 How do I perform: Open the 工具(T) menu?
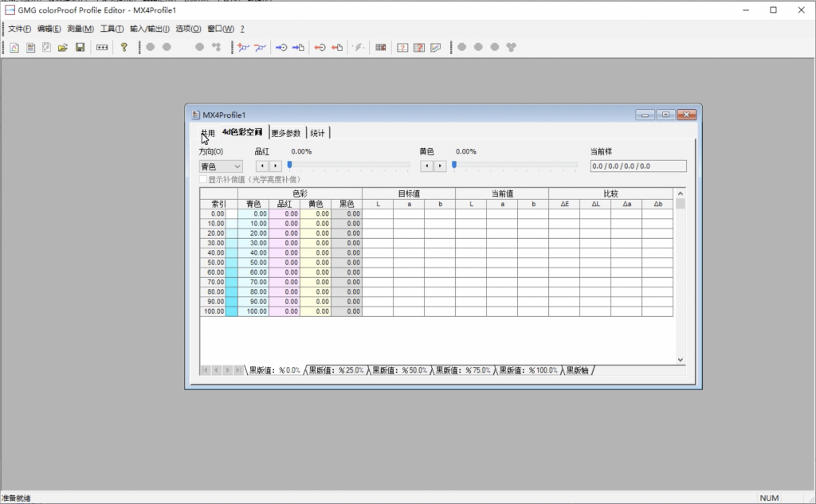click(112, 29)
